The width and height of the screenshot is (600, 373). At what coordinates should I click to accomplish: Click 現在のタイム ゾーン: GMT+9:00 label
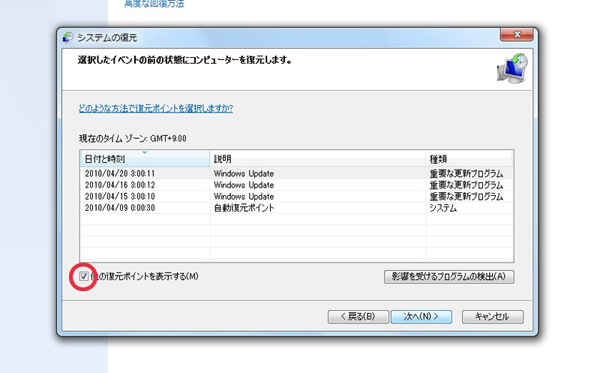(132, 138)
